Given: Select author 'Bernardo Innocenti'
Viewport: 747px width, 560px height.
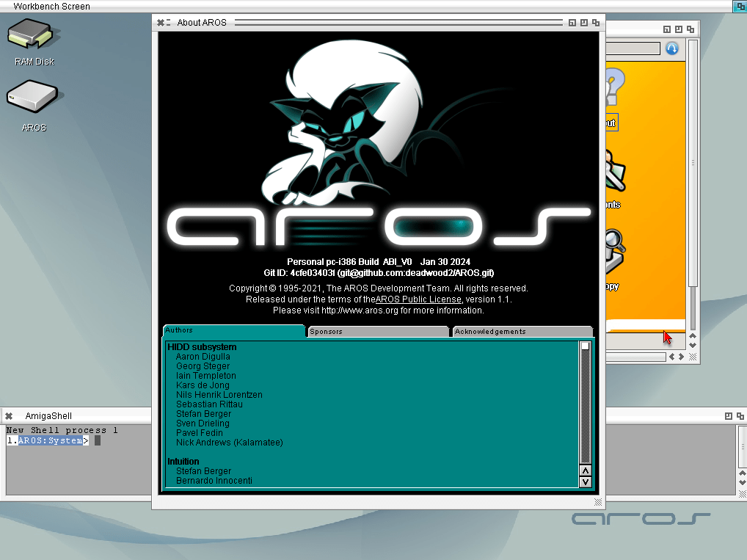Looking at the screenshot, I should click(214, 481).
